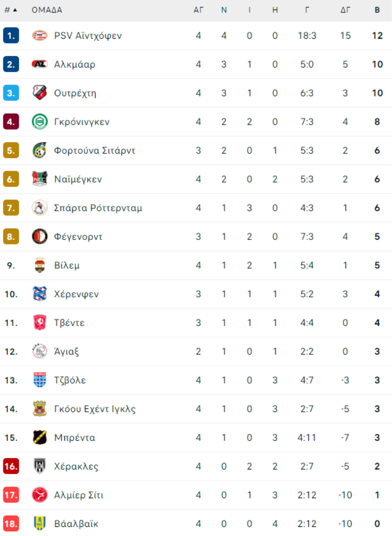
Task: Sort table by the # rank column
Action: [x=11, y=10]
